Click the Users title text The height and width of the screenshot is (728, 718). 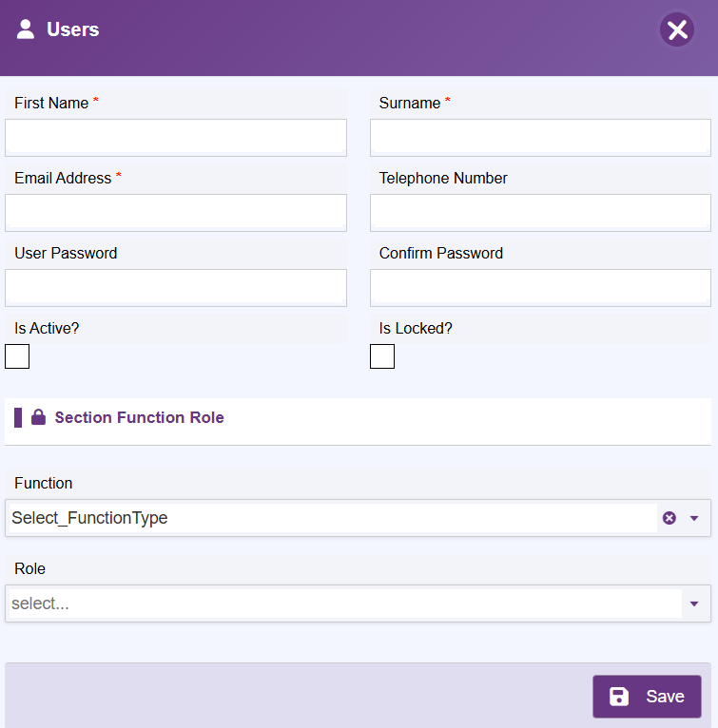73,29
